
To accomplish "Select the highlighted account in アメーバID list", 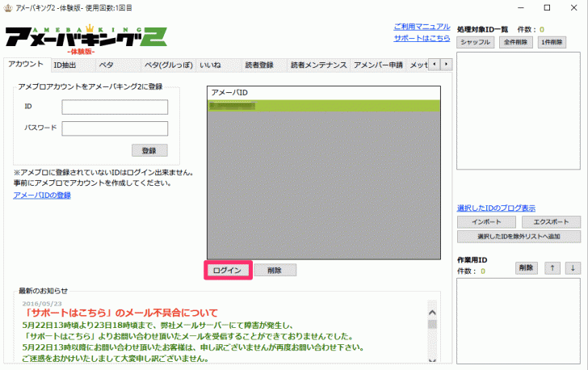I will click(x=322, y=105).
